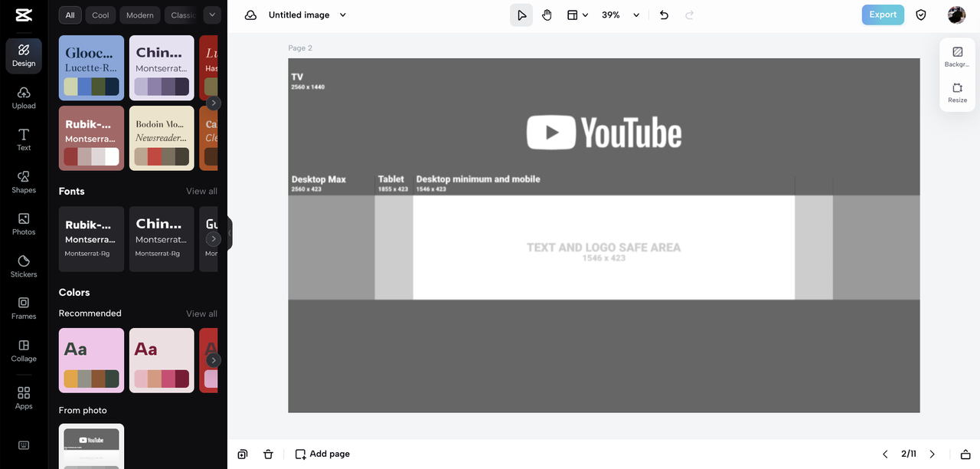Screen dimensions: 980x469
Task: Select the pointer select tool
Action: click(521, 15)
